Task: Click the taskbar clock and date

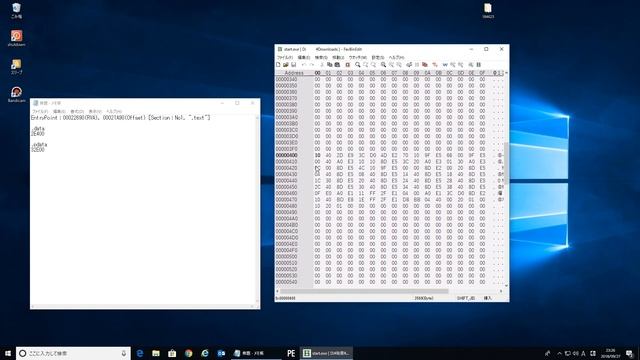Action: (x=610, y=353)
